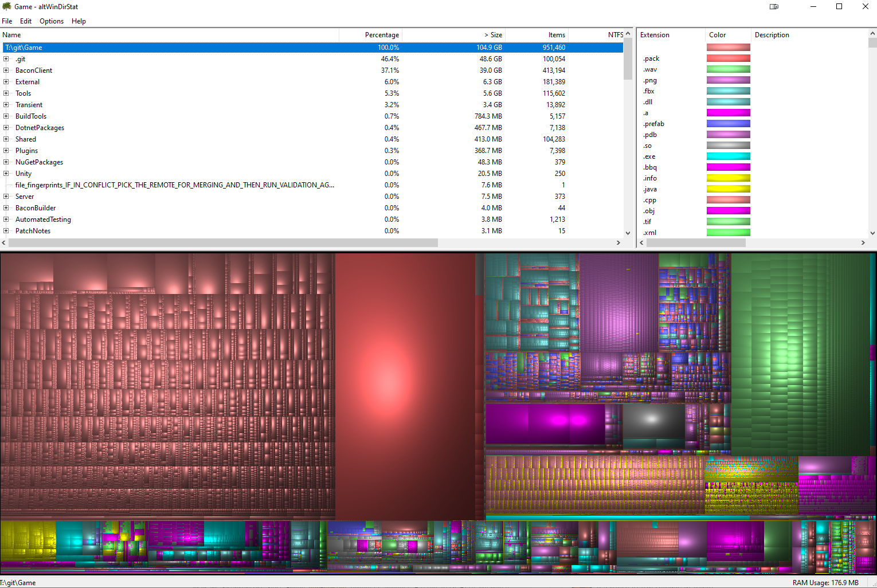Image resolution: width=877 pixels, height=588 pixels.
Task: Sort by the Percentage column header
Action: [x=381, y=35]
